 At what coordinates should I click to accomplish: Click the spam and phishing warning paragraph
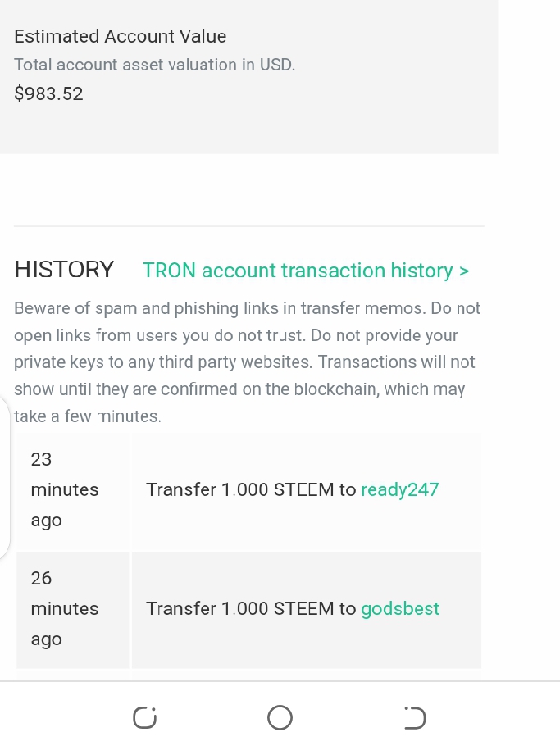[247, 362]
